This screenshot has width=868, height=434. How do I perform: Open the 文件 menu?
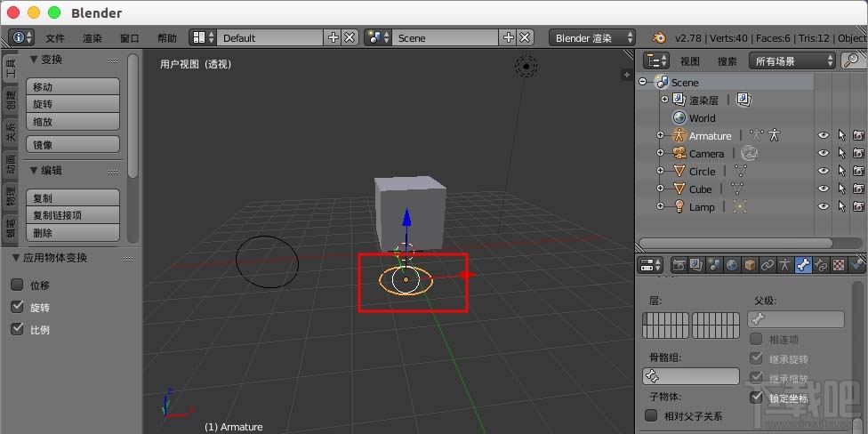(55, 38)
